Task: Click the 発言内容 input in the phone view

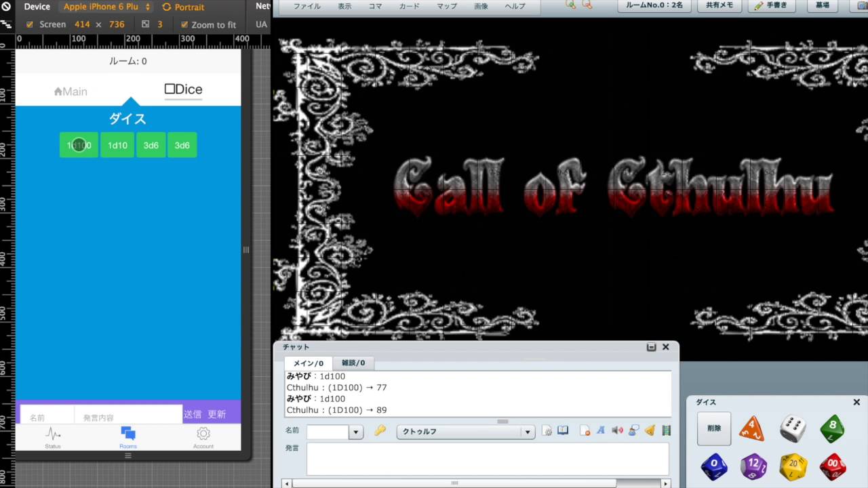Action: tap(128, 415)
